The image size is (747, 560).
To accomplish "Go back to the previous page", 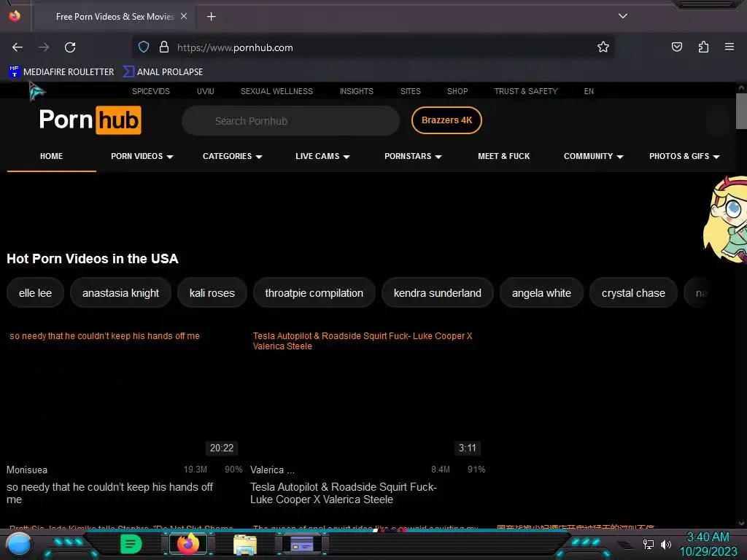I will click(18, 47).
